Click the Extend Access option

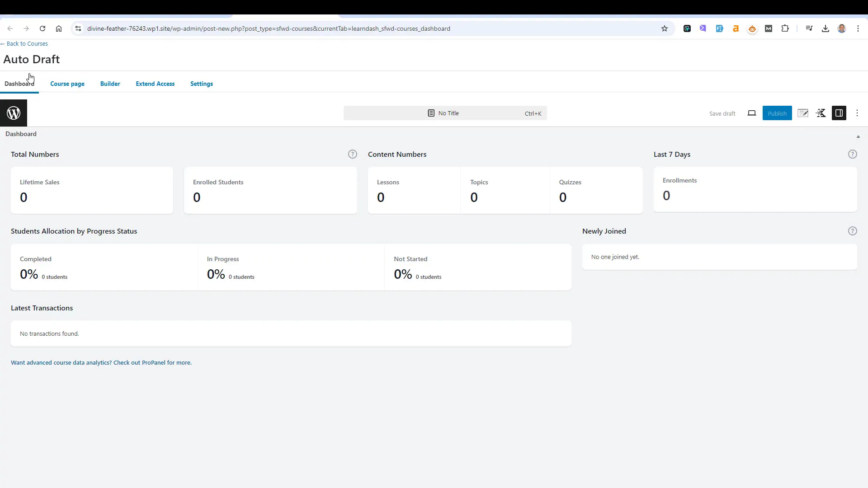(x=155, y=84)
